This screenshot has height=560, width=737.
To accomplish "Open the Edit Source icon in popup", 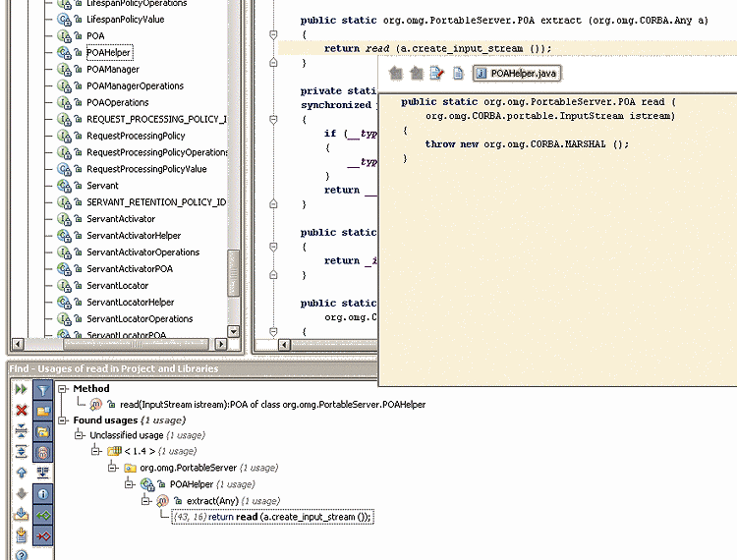I will click(436, 73).
